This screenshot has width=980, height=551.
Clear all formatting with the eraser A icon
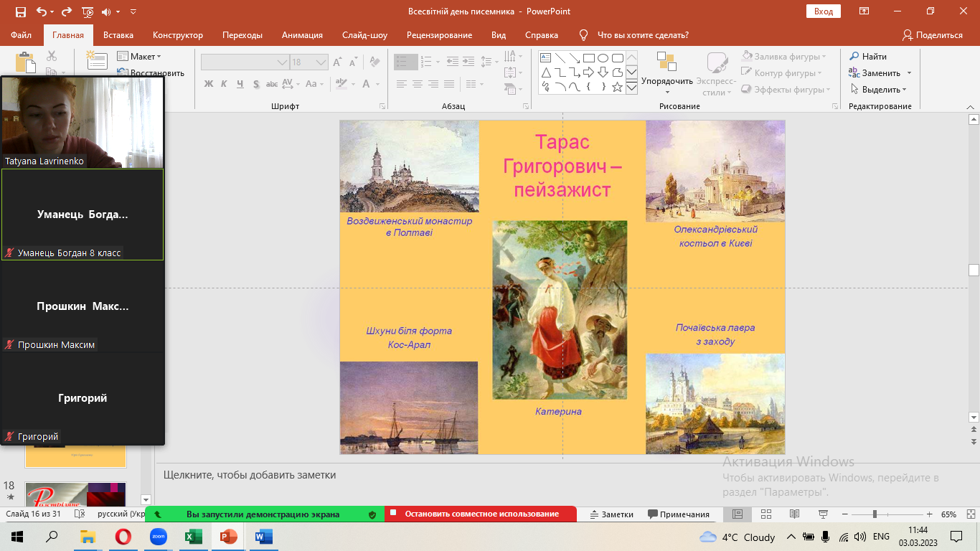(x=374, y=62)
